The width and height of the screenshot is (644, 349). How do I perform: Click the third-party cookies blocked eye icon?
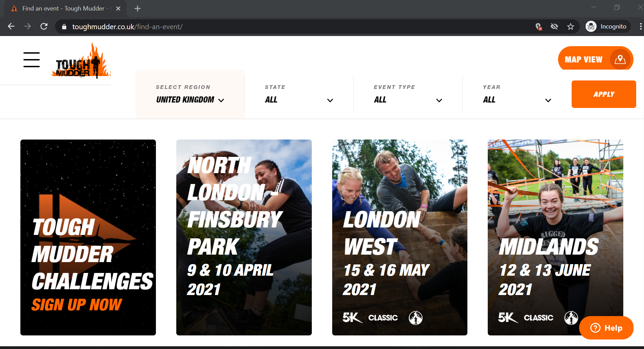[554, 26]
